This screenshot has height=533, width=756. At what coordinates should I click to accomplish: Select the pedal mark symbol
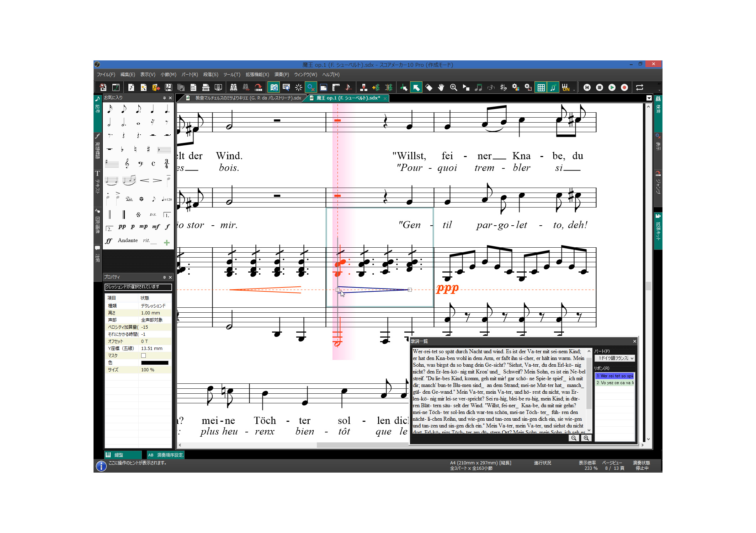pos(129,199)
